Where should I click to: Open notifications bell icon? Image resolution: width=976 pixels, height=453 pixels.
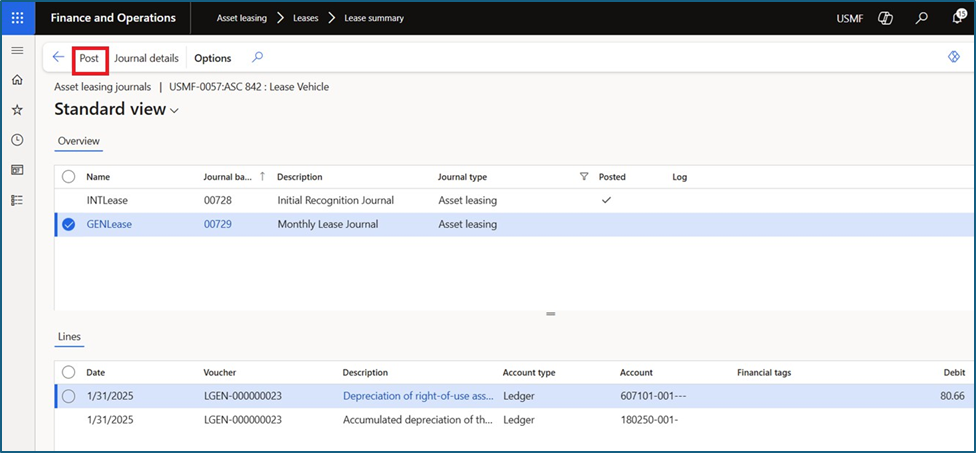(957, 18)
